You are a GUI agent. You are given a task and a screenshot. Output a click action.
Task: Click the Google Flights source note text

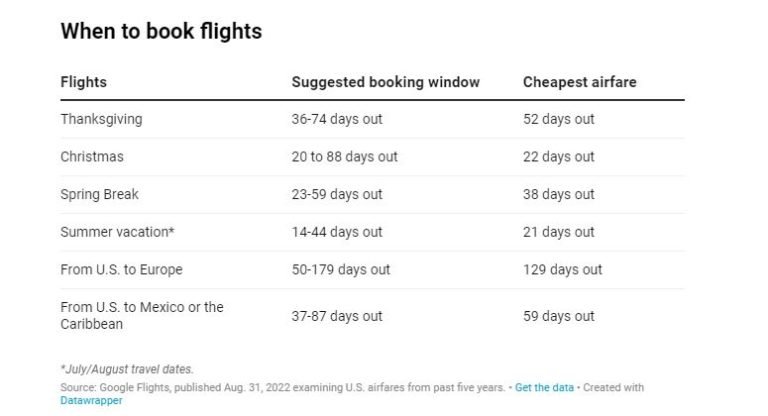(x=280, y=387)
